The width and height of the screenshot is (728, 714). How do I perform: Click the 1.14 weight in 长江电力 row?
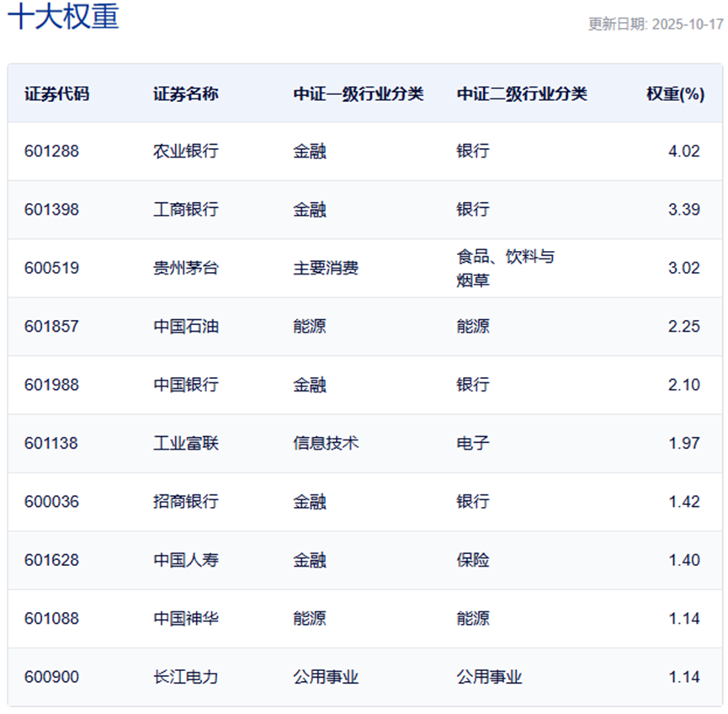click(x=684, y=678)
